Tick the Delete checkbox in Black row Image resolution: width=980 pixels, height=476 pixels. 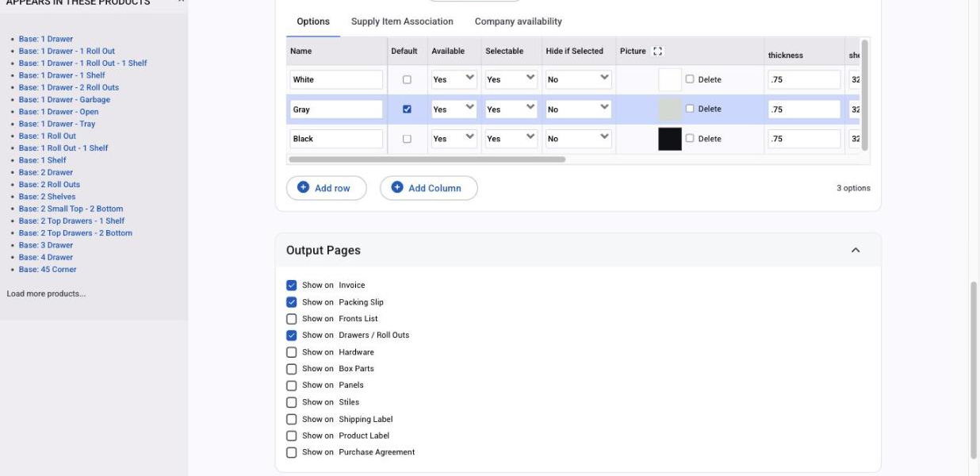(690, 138)
